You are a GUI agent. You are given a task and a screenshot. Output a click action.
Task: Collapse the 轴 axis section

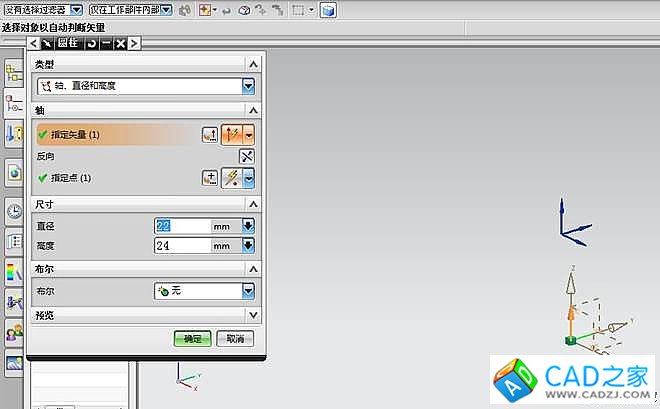coord(253,110)
